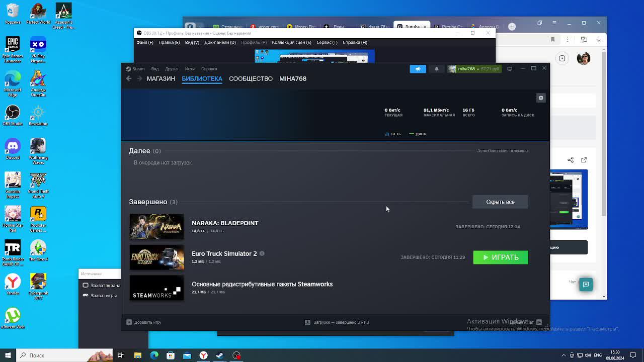Click the Steam back navigation arrow

pos(129,78)
